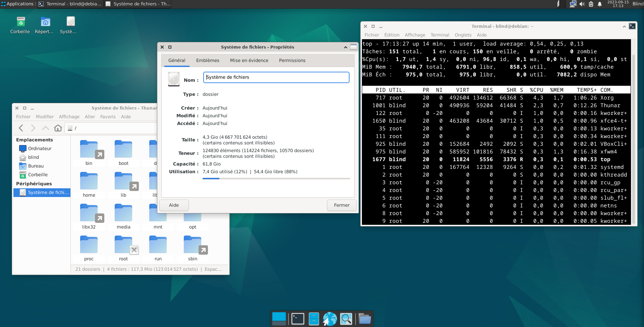This screenshot has width=644, height=327.
Task: Click the disk utilisation progress bar
Action: (x=276, y=179)
